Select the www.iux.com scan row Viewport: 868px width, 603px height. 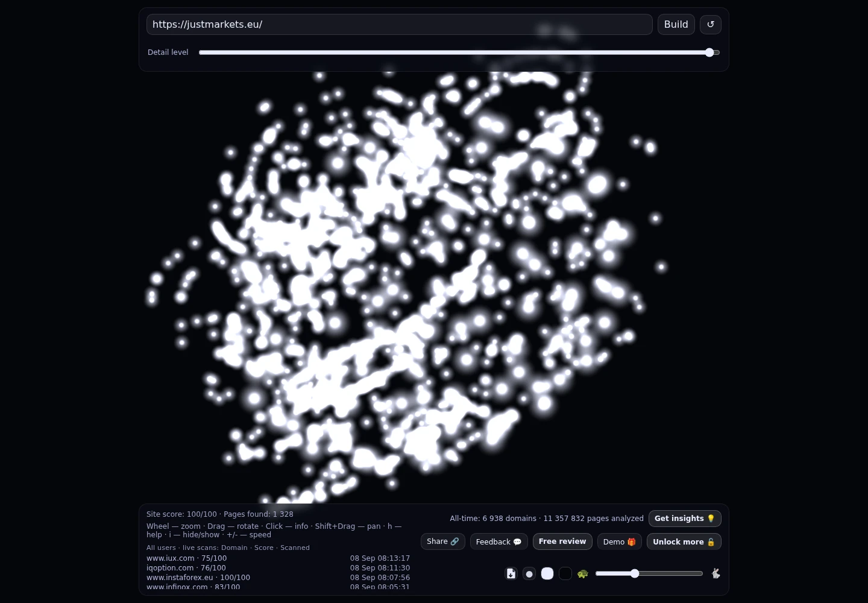tap(278, 558)
